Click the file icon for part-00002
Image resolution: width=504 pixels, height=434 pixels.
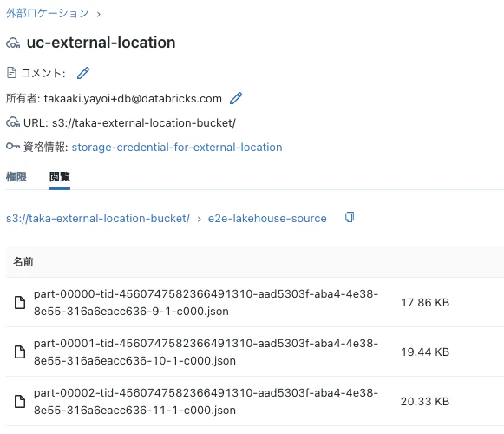pos(20,402)
